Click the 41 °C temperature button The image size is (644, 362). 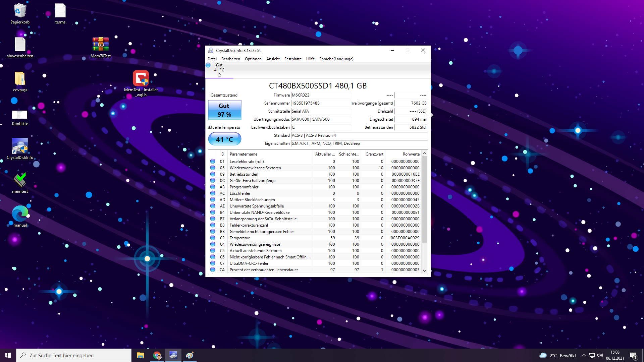click(x=224, y=139)
